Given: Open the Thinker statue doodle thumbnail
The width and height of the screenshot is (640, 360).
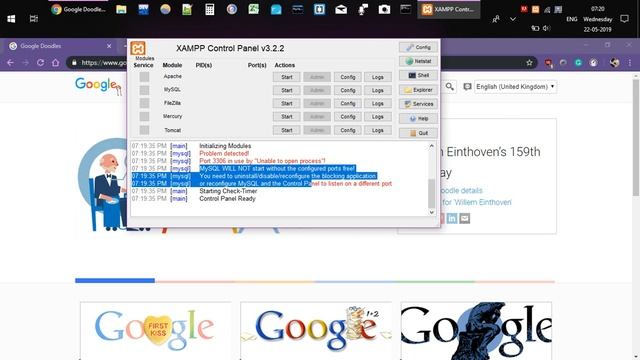Looking at the screenshot, I should (476, 330).
